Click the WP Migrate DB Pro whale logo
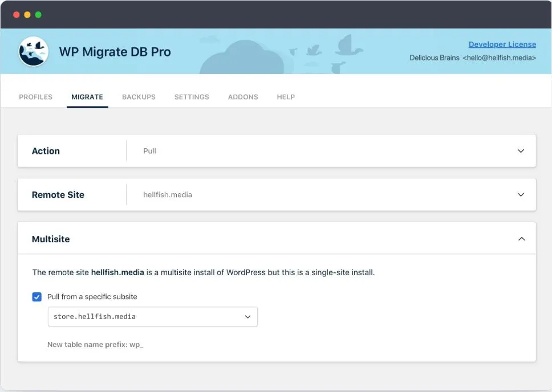The image size is (552, 392). [x=33, y=51]
